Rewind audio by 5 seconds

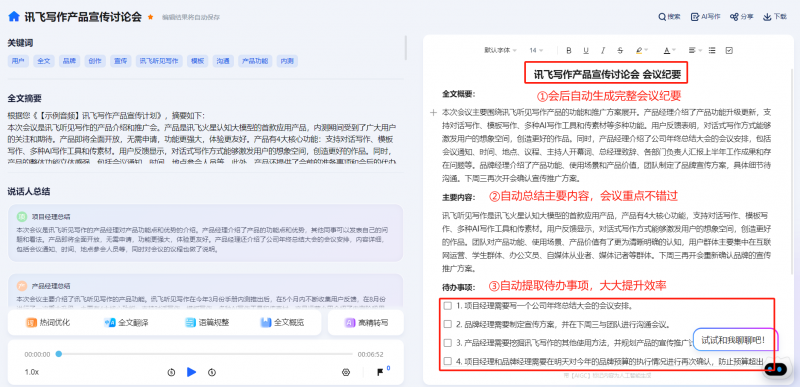(x=171, y=372)
